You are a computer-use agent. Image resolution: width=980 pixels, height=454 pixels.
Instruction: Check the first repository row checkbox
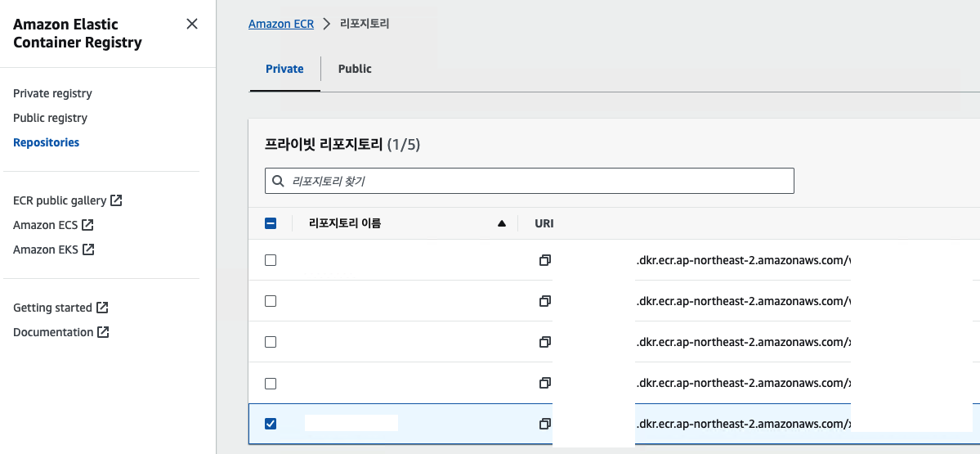[x=271, y=260]
